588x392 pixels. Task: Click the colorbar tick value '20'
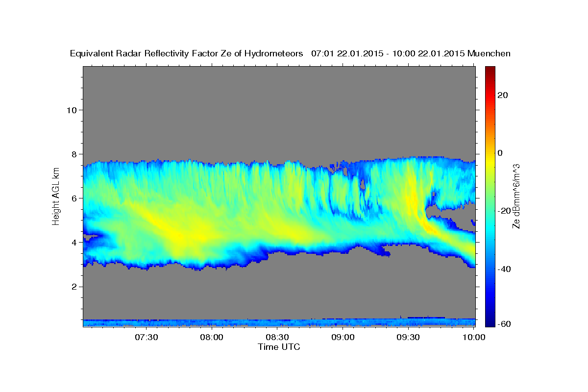503,95
